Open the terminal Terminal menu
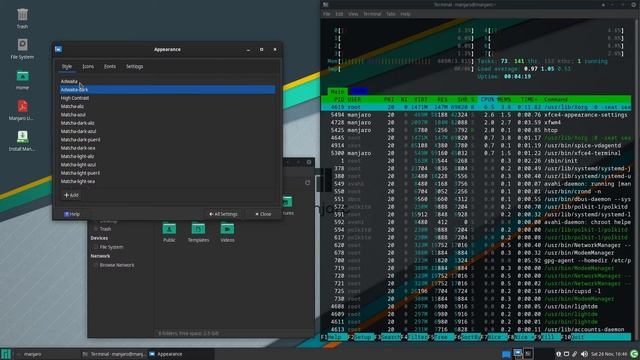Screen dimensions: 640x360 pos(372,14)
